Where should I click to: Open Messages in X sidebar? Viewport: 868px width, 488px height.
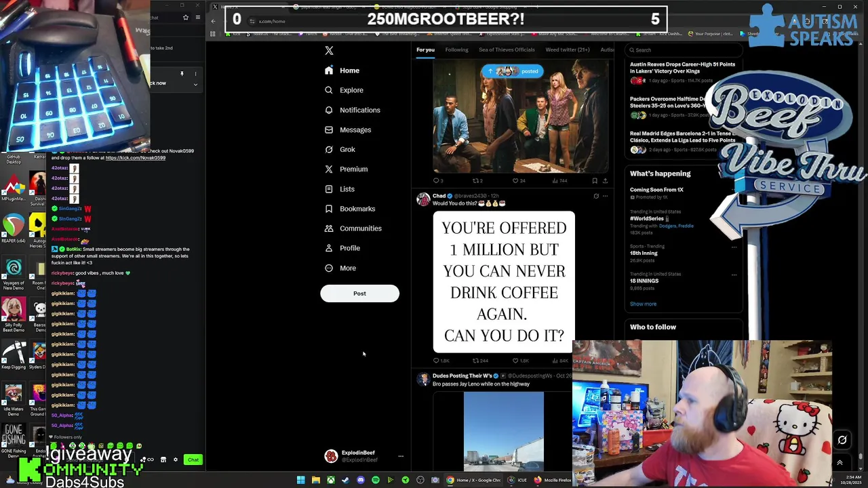[x=348, y=129]
